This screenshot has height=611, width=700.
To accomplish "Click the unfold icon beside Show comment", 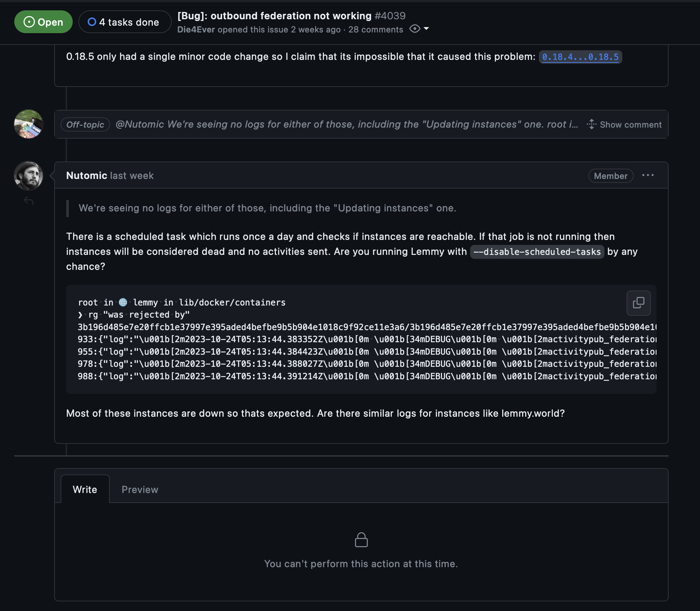I will (x=591, y=124).
